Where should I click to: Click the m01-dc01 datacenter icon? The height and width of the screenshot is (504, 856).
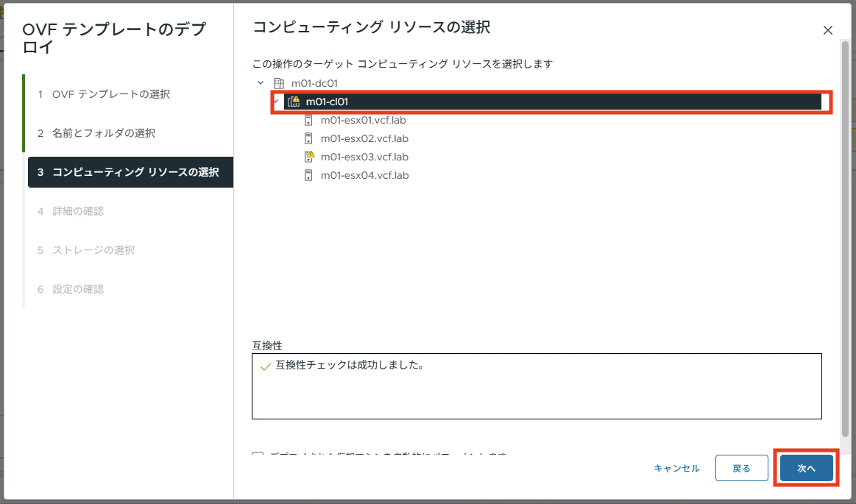click(x=278, y=83)
